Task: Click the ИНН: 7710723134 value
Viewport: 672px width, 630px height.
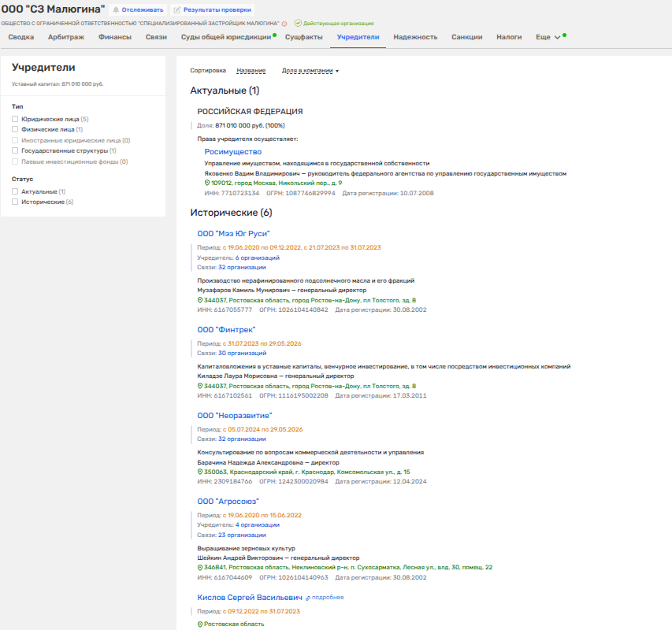Action: 232,193
